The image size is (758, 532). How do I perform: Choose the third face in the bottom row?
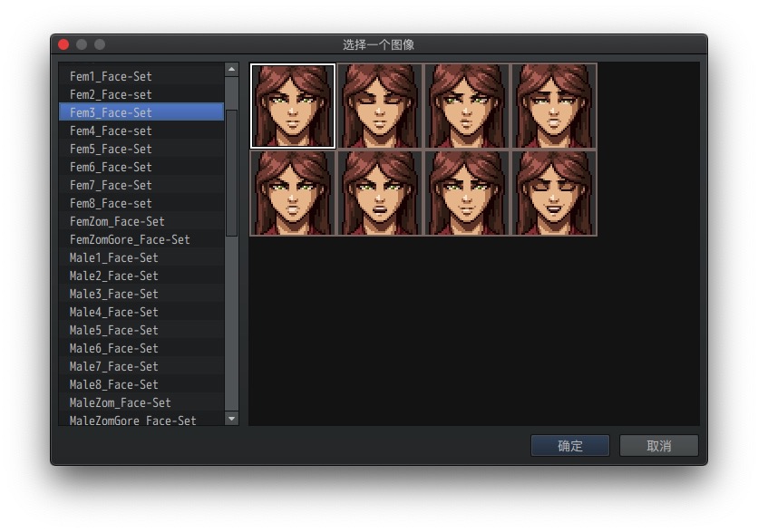[467, 193]
